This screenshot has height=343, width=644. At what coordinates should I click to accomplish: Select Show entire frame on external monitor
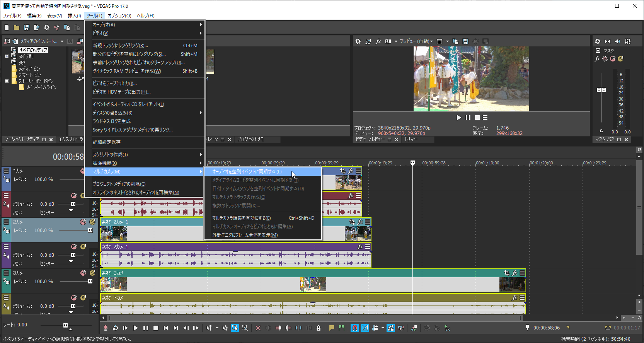click(263, 235)
